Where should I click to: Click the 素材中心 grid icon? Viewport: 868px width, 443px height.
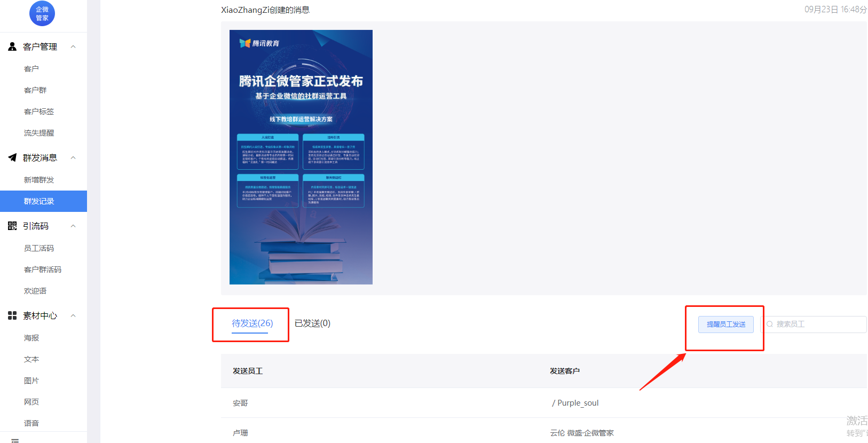(x=12, y=315)
